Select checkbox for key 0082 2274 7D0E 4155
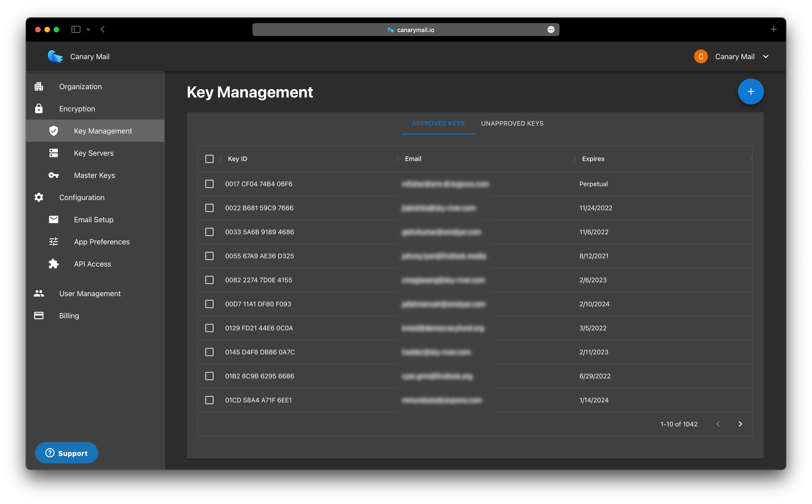This screenshot has width=812, height=504. pyautogui.click(x=210, y=280)
